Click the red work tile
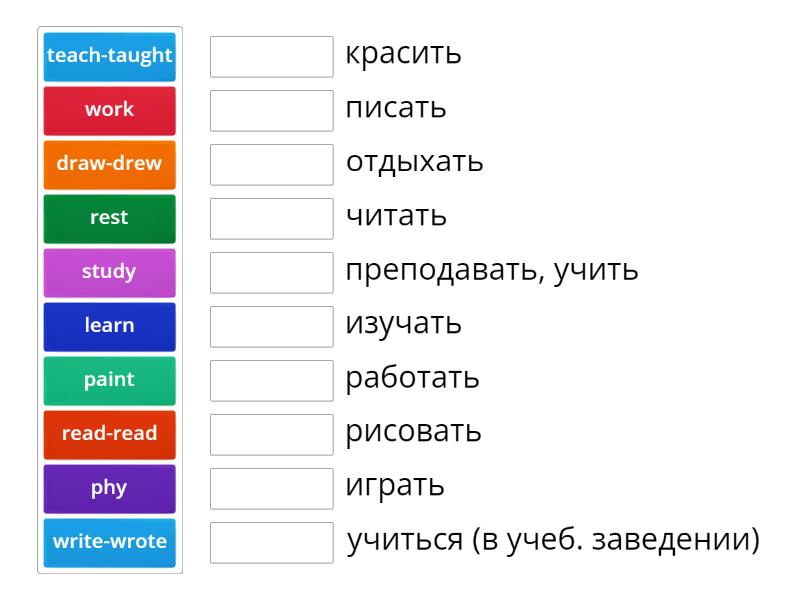 110,111
